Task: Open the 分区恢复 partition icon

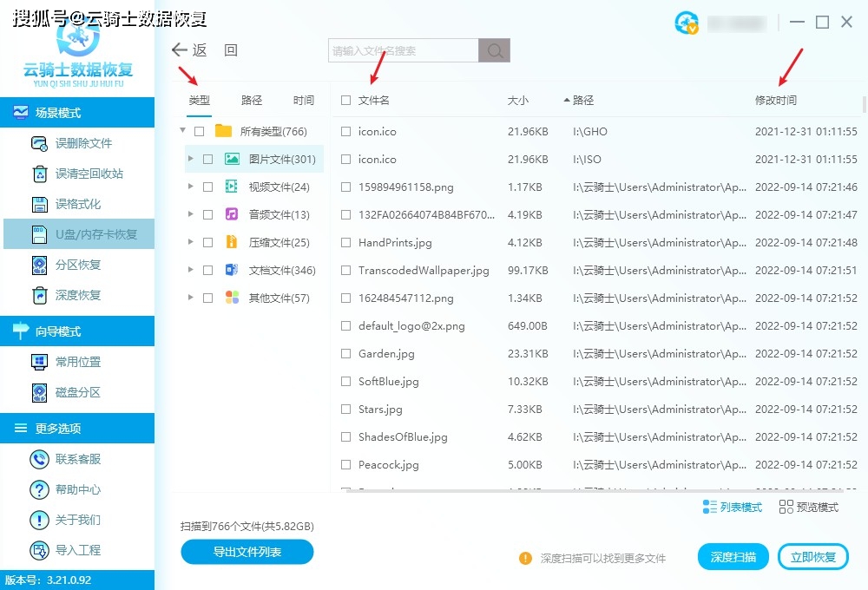Action: pyautogui.click(x=39, y=265)
